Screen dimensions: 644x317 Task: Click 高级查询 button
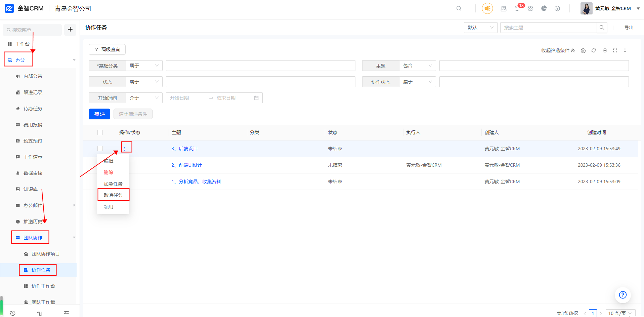[x=107, y=49]
